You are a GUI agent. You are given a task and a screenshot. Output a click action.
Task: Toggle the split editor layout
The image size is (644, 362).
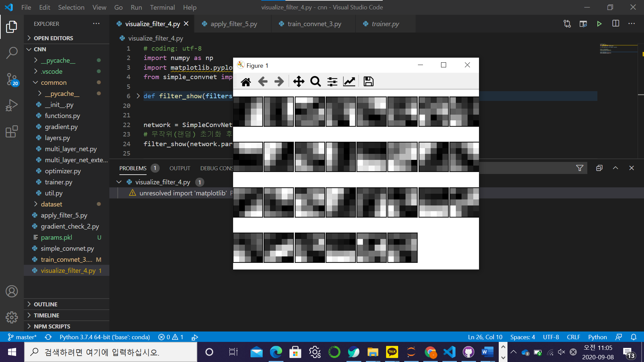(616, 24)
